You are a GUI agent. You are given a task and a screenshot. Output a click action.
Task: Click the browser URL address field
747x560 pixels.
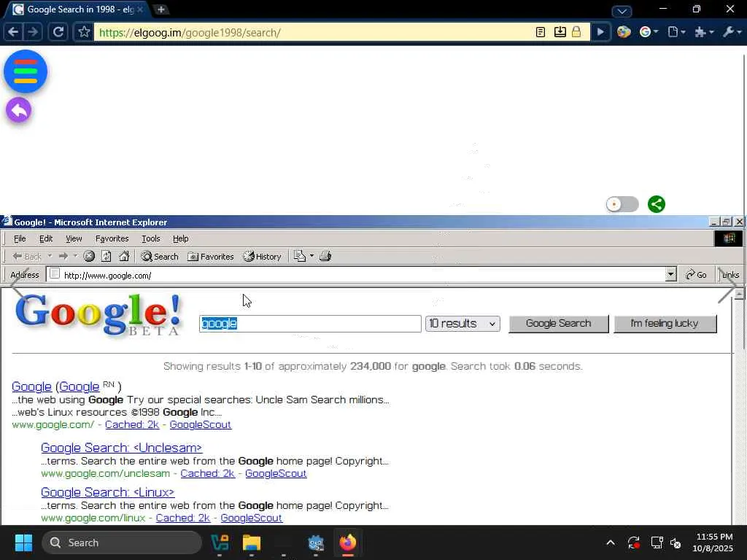314,32
